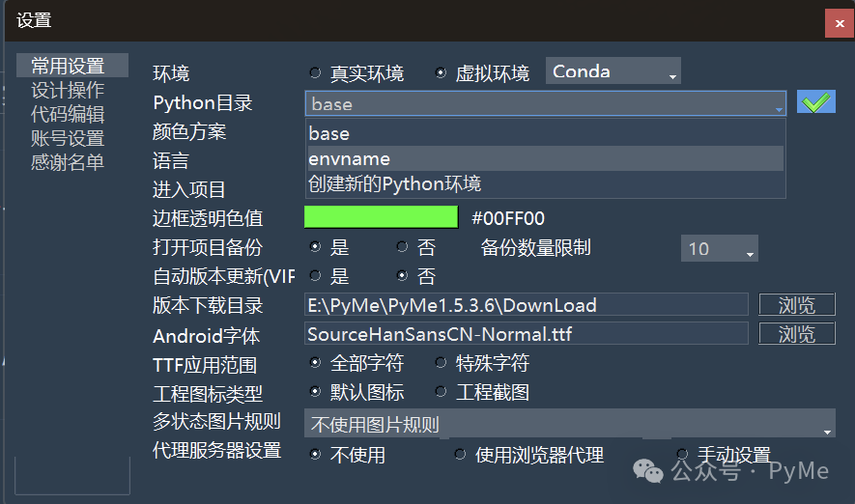This screenshot has height=504, width=855.
Task: Close the settings dialog
Action: (840, 23)
